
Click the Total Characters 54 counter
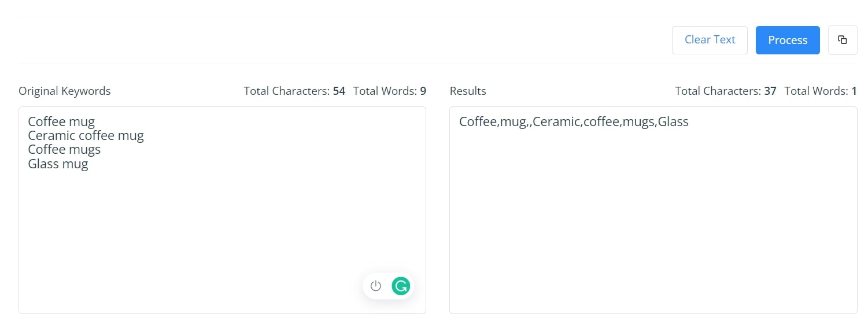[294, 91]
